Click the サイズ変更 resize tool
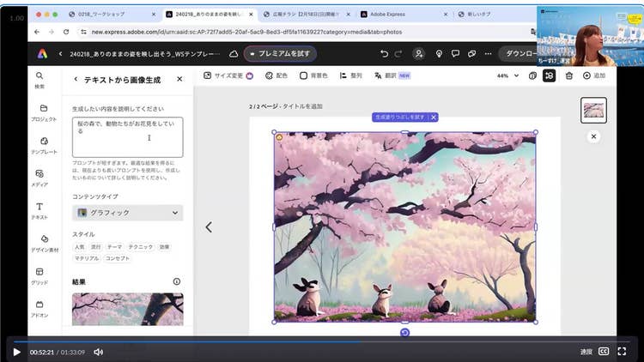The height and width of the screenshot is (362, 644). click(228, 75)
